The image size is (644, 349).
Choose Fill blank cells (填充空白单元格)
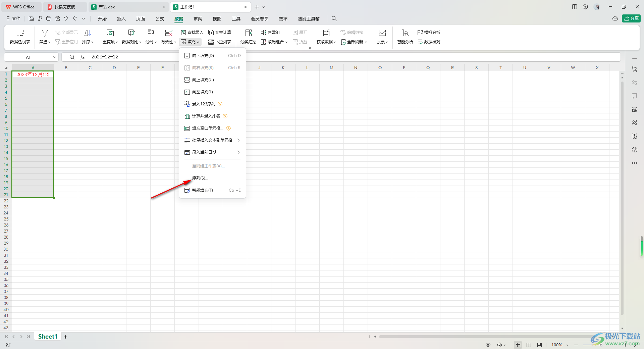[x=212, y=128]
